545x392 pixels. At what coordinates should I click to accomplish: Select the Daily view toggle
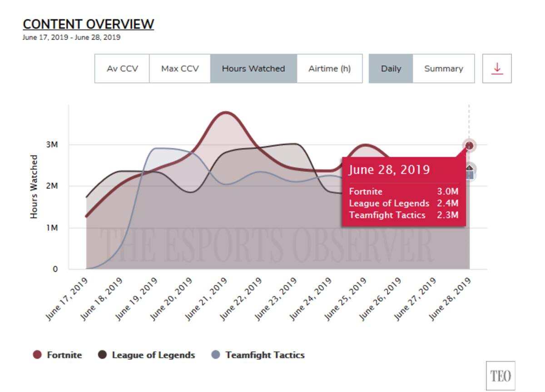[x=391, y=69]
